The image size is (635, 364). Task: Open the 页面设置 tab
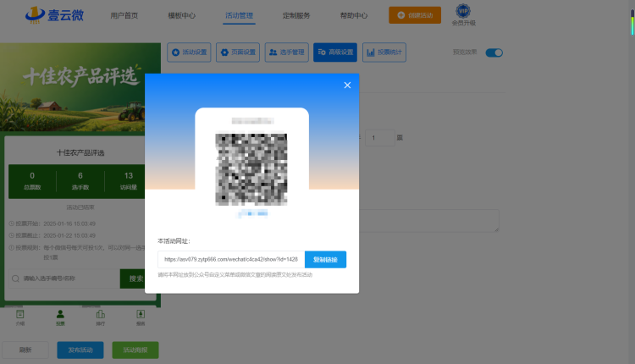pos(238,52)
